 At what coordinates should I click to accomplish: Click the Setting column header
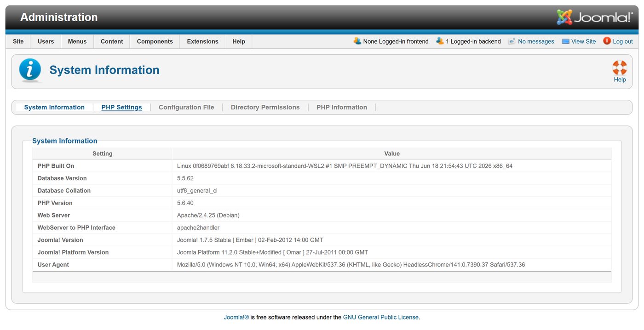click(103, 154)
